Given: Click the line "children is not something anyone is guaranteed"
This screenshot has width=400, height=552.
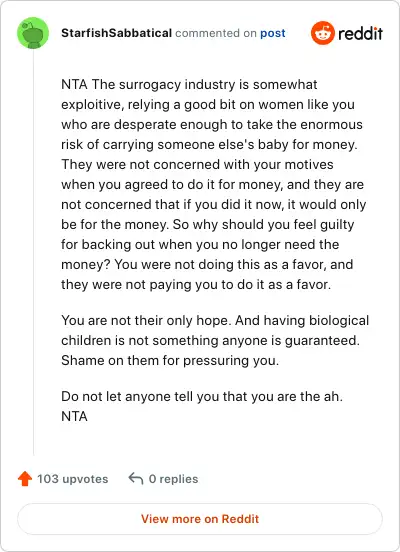Looking at the screenshot, I should 211,340.
